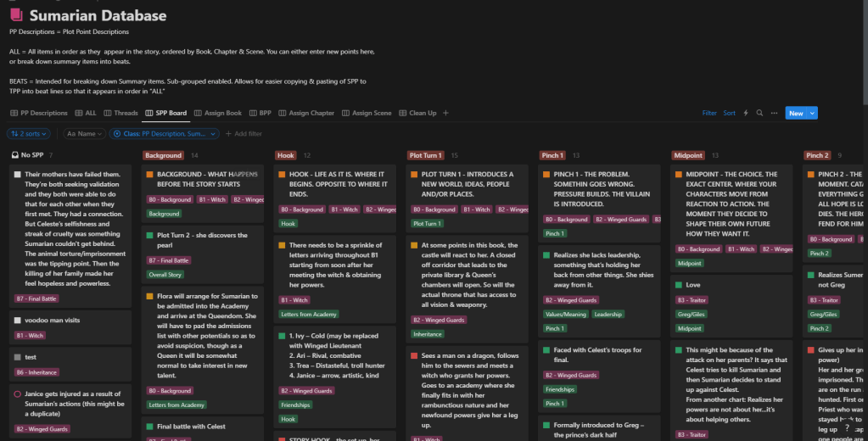Click the Plot Turn 1 column header tag
Screen dimensions: 868x441
pos(426,155)
